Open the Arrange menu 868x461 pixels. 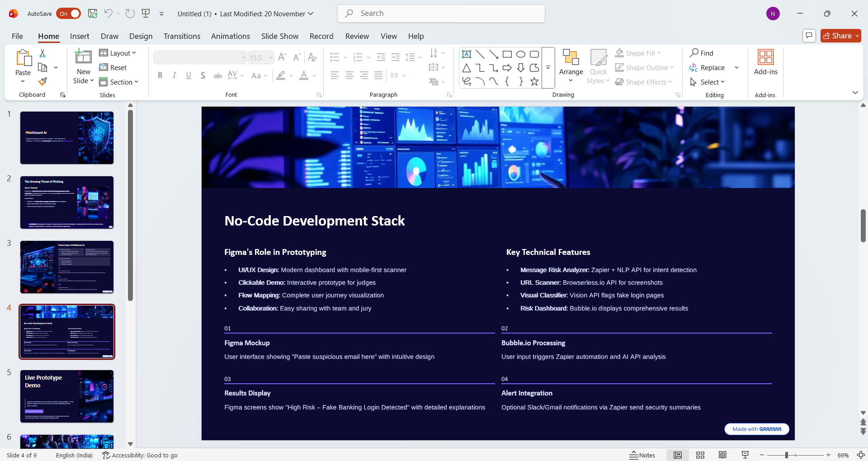coord(571,66)
